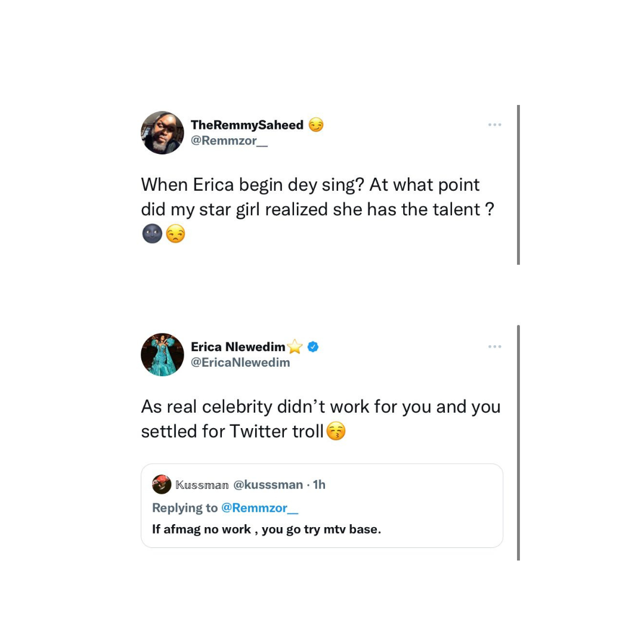644x644 pixels.
Task: Click the star emoji next to Erica Nlewedim
Action: [295, 346]
